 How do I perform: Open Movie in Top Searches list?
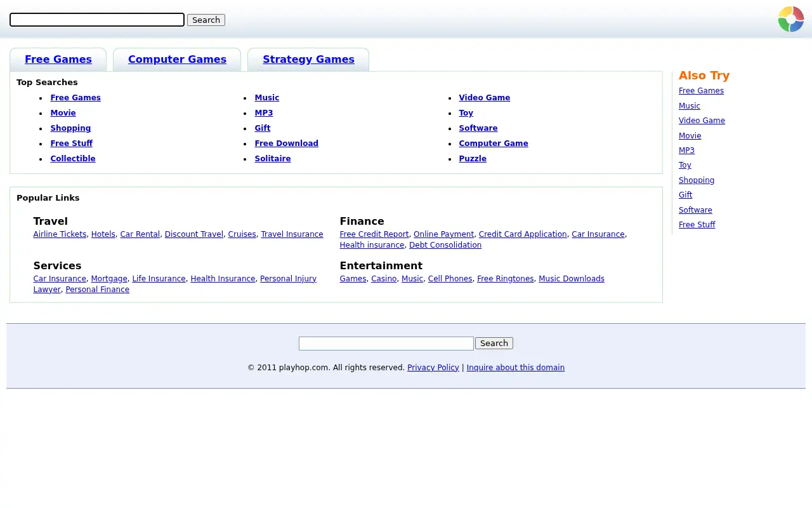(63, 113)
